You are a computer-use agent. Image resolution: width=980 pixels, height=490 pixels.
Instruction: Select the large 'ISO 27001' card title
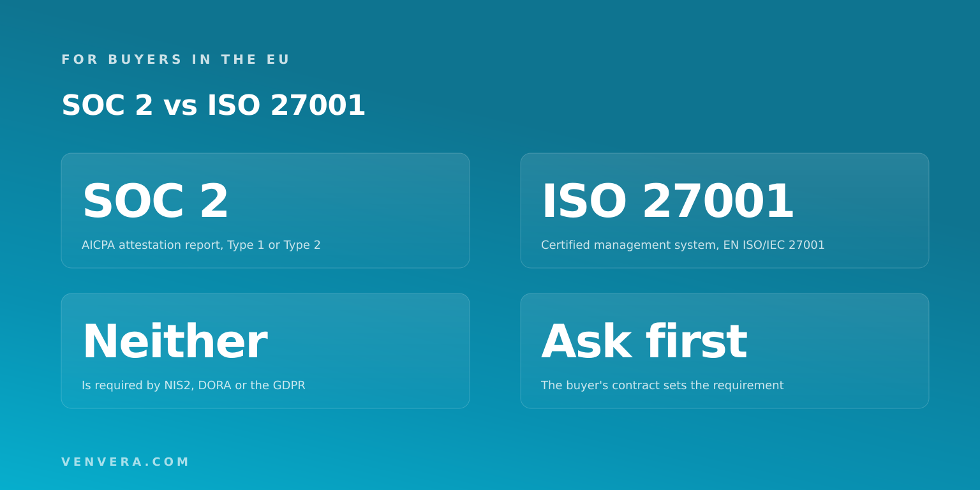click(667, 202)
